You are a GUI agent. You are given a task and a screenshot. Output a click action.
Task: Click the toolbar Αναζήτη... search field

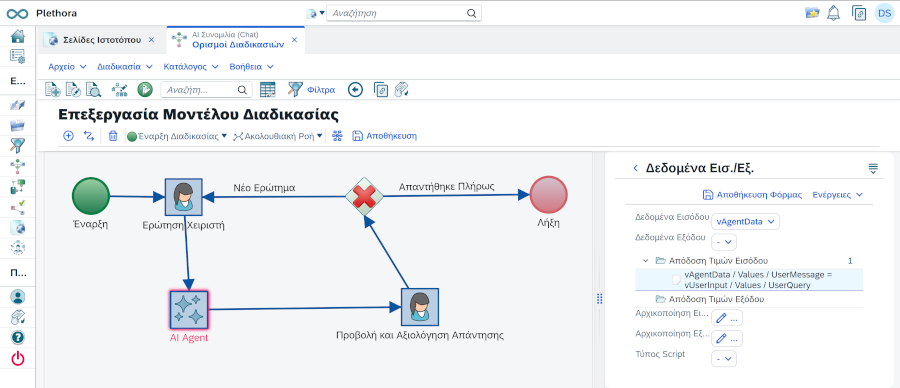pyautogui.click(x=205, y=90)
